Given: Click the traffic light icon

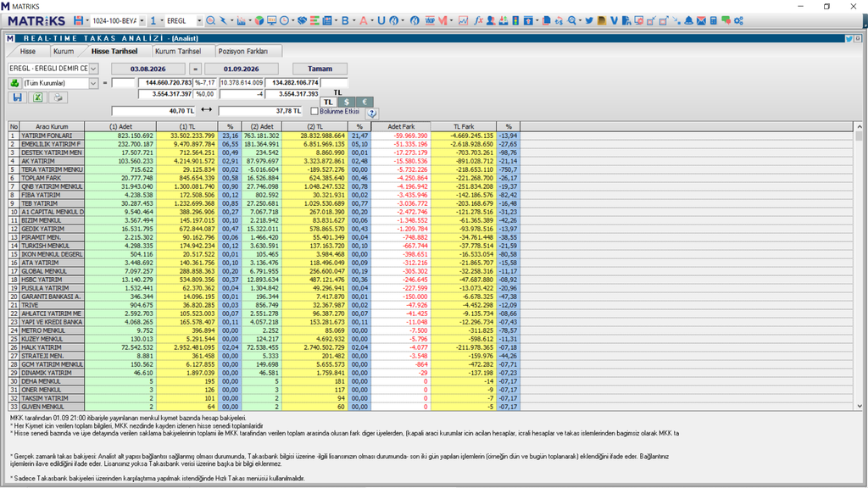Looking at the screenshot, I should (515, 20).
